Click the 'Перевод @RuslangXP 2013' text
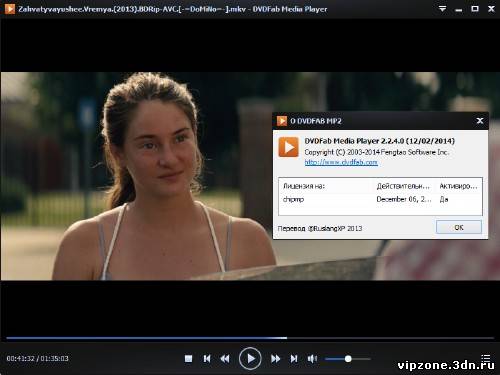 point(320,228)
